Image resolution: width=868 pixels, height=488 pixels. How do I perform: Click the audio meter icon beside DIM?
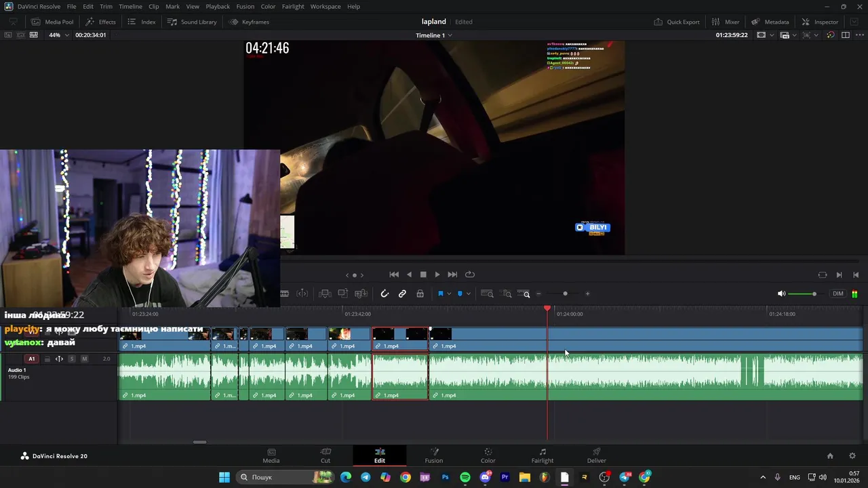pos(854,293)
